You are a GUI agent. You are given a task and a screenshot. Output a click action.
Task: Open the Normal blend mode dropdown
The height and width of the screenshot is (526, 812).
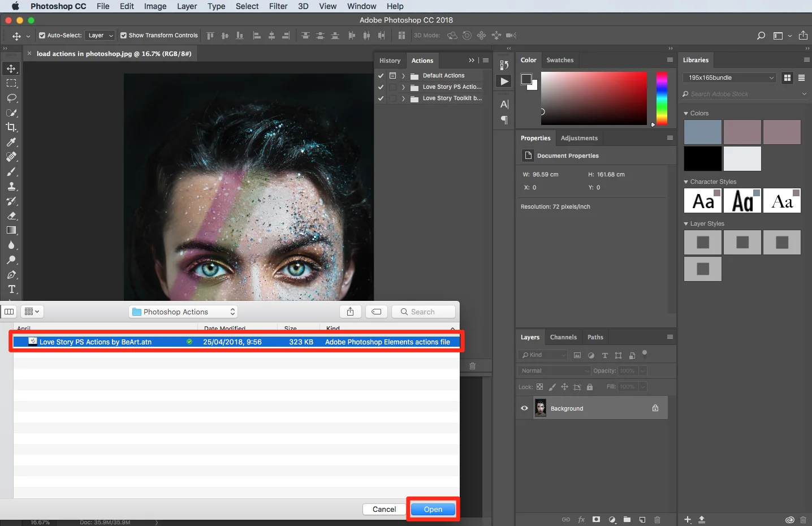pos(554,370)
